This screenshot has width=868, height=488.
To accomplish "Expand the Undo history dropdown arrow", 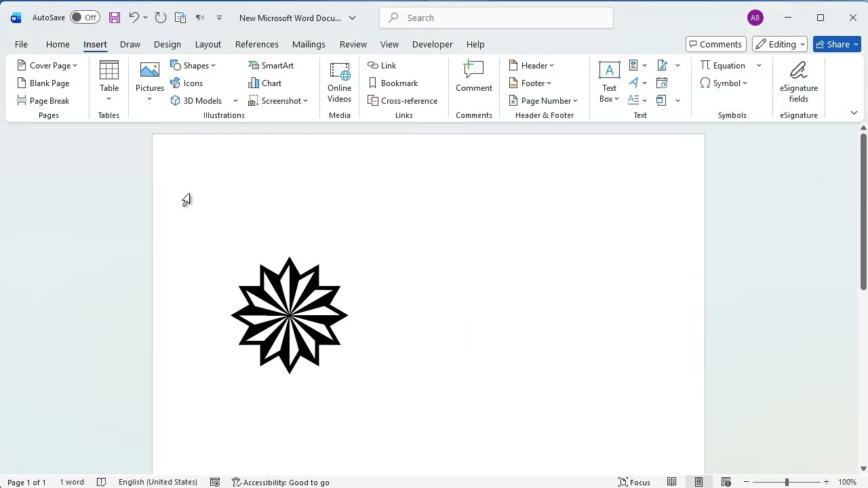I will (145, 18).
